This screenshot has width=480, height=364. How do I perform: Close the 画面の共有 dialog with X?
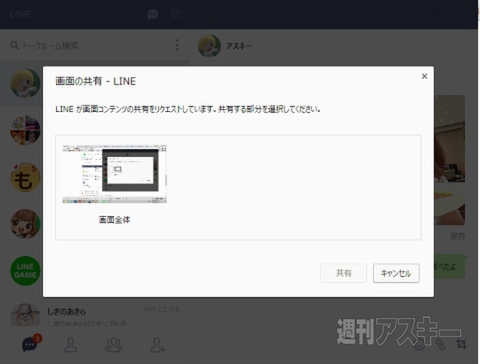(424, 76)
